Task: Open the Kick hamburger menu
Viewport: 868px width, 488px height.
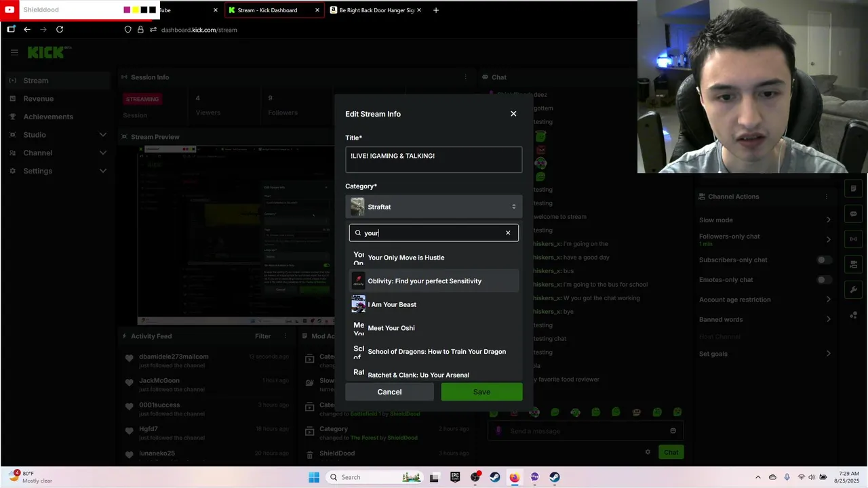Action: (x=14, y=52)
